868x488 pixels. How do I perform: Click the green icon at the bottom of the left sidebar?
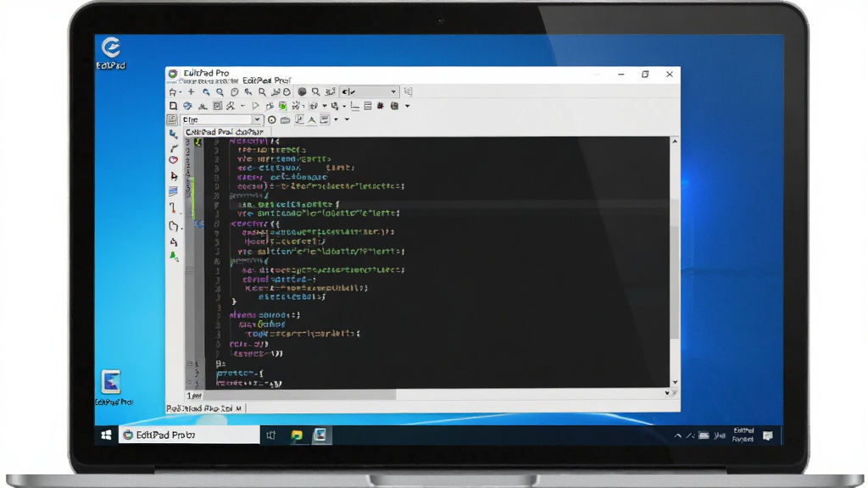[174, 256]
